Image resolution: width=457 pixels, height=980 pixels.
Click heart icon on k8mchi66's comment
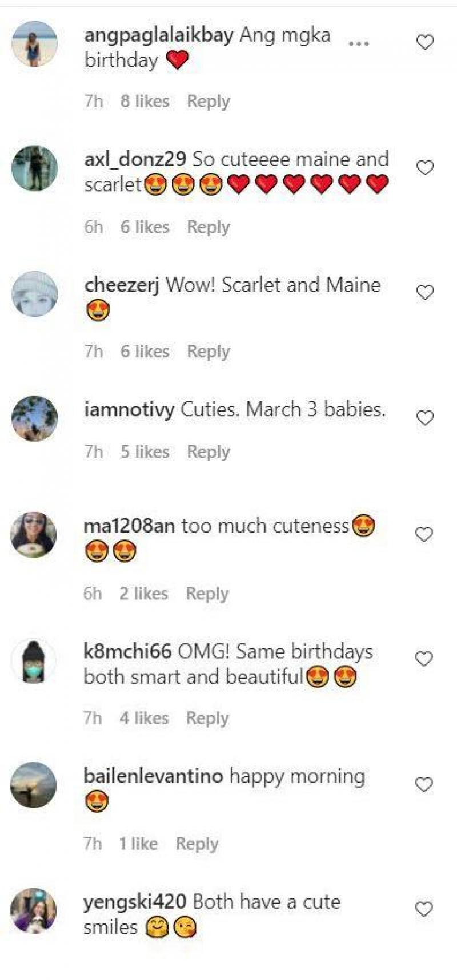pyautogui.click(x=424, y=659)
